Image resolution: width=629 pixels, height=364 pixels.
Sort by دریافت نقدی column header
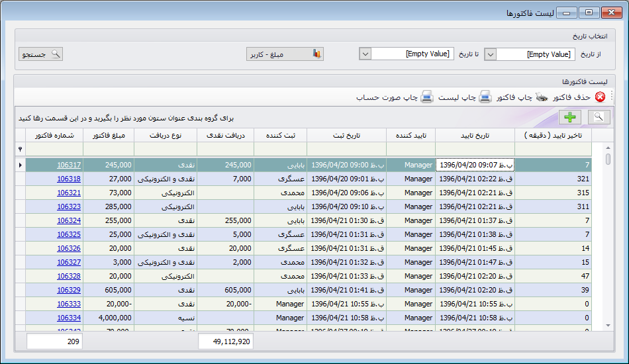225,136
